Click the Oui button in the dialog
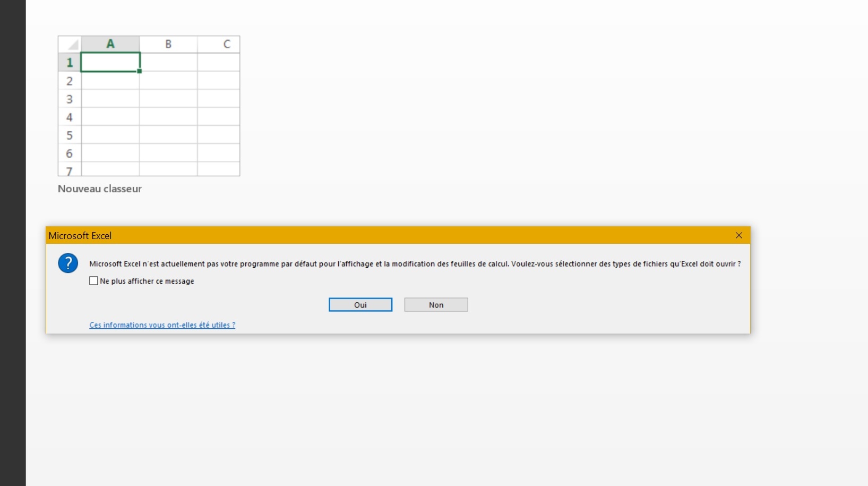The height and width of the screenshot is (486, 868). 360,305
